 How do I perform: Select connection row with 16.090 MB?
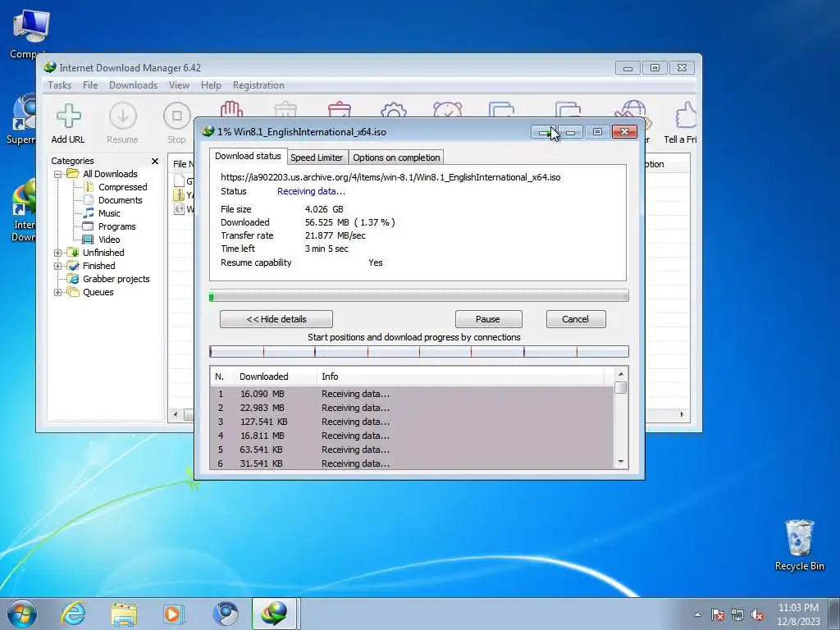pos(412,394)
